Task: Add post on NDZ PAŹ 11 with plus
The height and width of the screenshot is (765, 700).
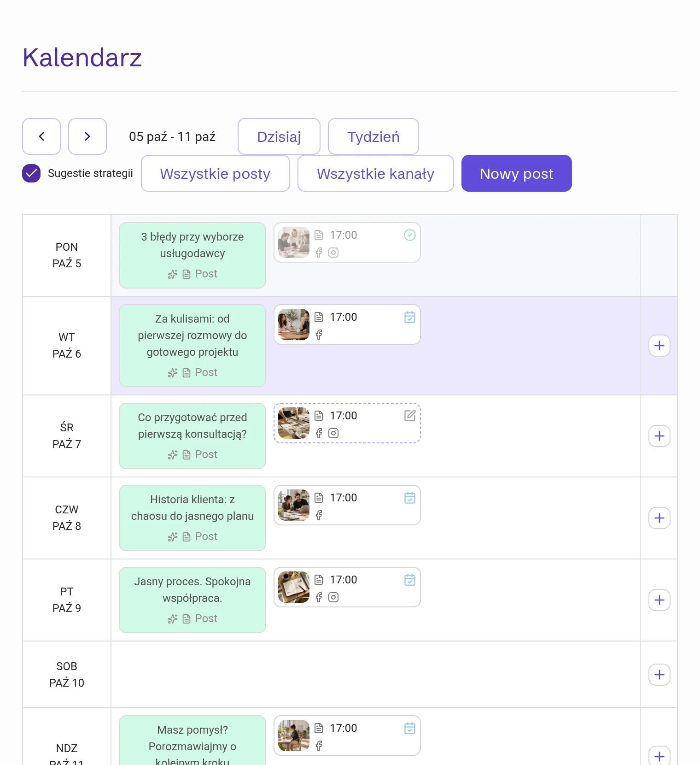Action: (659, 756)
